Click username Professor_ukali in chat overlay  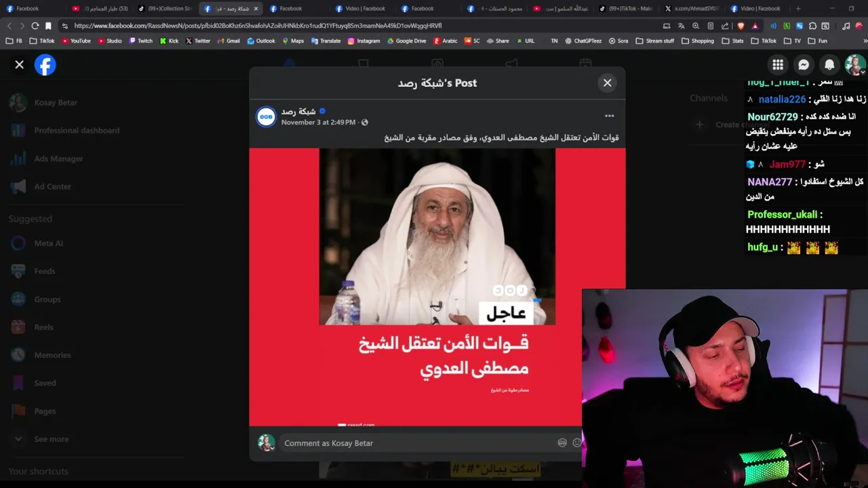coord(782,215)
